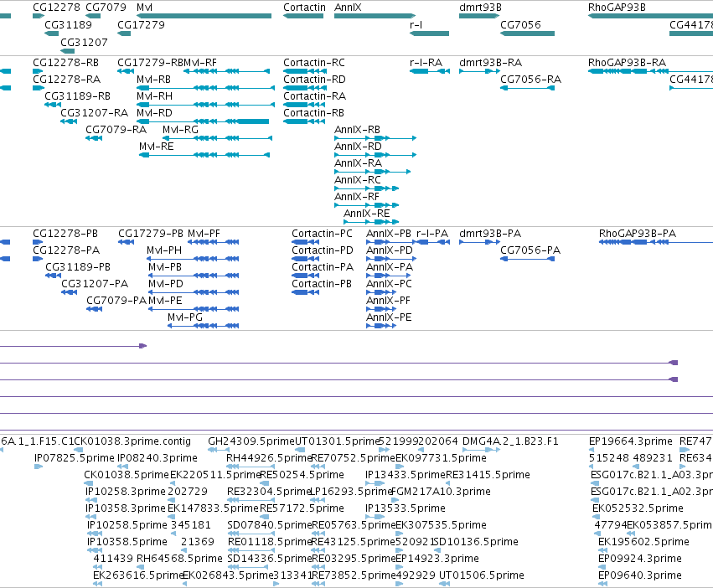Click protein label CG7056-PA
This screenshot has height=588, width=713.
(530, 250)
